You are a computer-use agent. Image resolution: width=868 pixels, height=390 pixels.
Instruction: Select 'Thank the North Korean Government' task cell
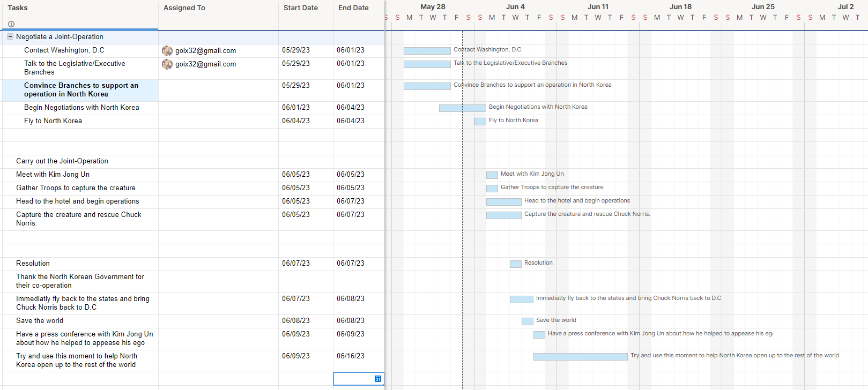[80, 281]
